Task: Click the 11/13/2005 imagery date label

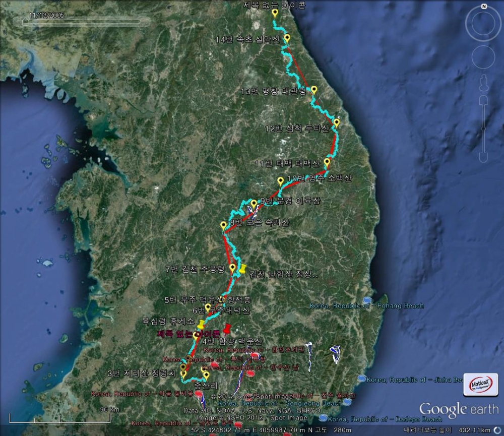Action: (x=46, y=15)
